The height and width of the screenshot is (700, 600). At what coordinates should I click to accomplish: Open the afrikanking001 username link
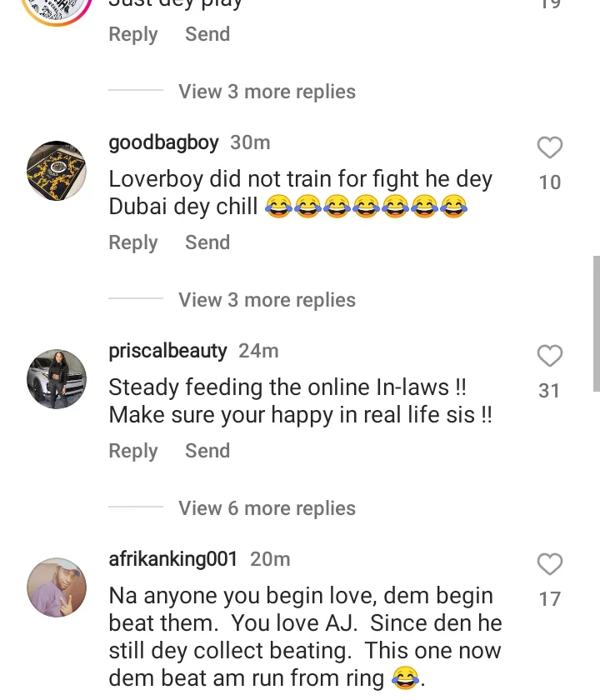click(173, 559)
